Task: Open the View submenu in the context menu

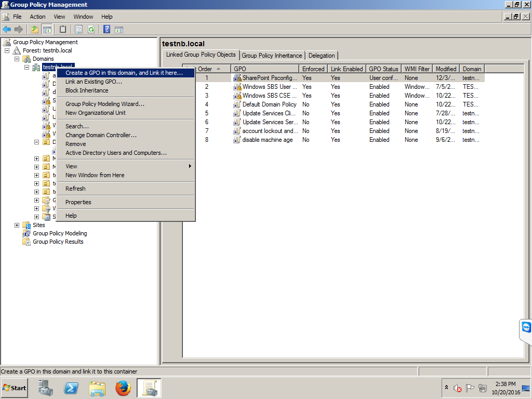Action: pyautogui.click(x=70, y=166)
